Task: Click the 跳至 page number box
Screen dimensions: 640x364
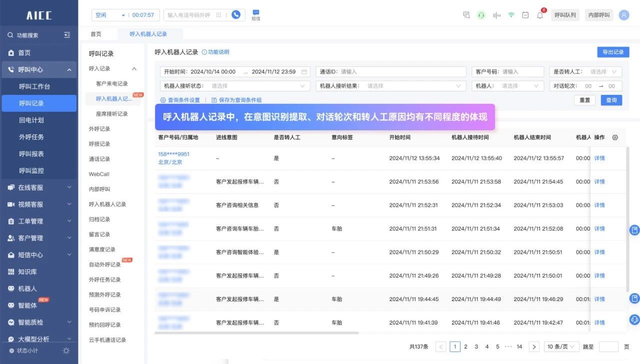Action: click(x=608, y=347)
